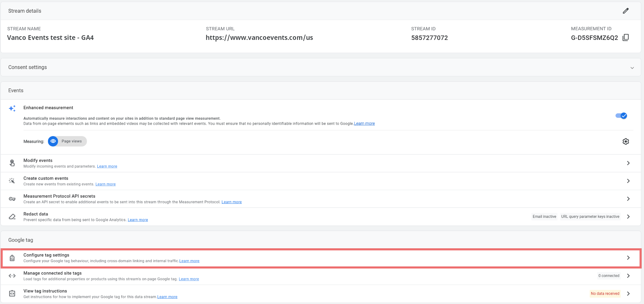The width and height of the screenshot is (644, 304).
Task: Click the Modify events hand icon
Action: tap(12, 163)
